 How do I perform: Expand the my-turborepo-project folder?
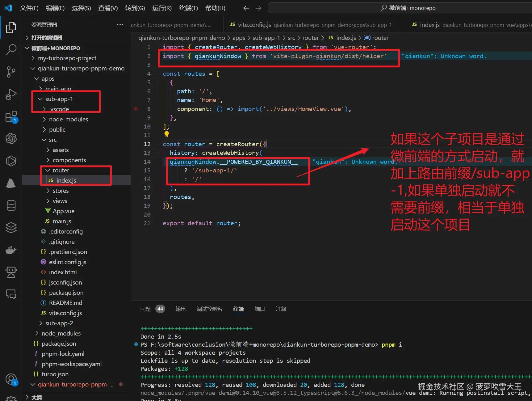pos(76,58)
